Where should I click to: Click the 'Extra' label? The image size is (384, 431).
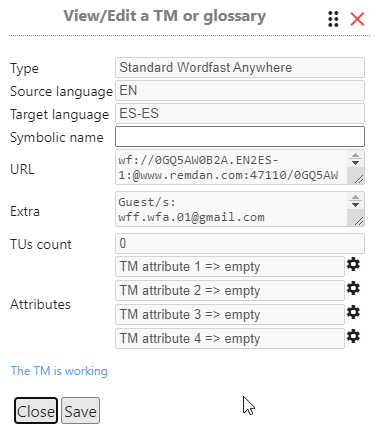25,211
